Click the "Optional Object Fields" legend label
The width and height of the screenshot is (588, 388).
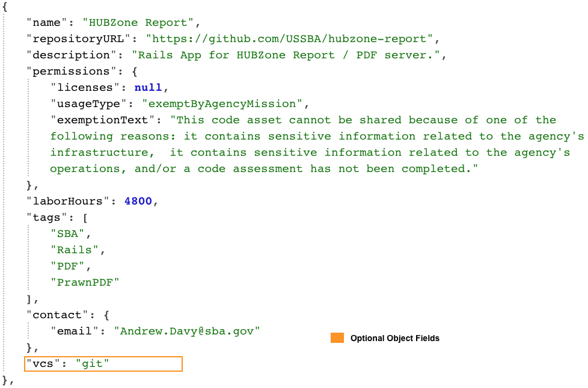pos(394,338)
